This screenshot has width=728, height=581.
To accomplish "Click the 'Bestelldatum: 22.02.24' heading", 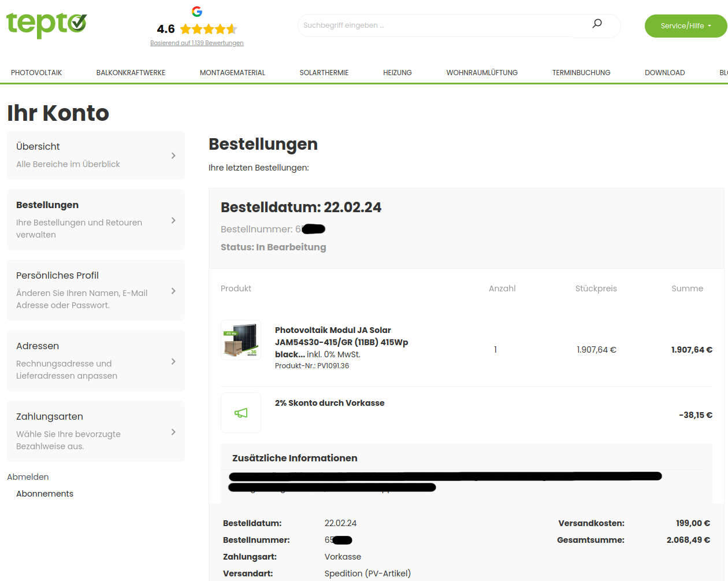I will click(301, 207).
